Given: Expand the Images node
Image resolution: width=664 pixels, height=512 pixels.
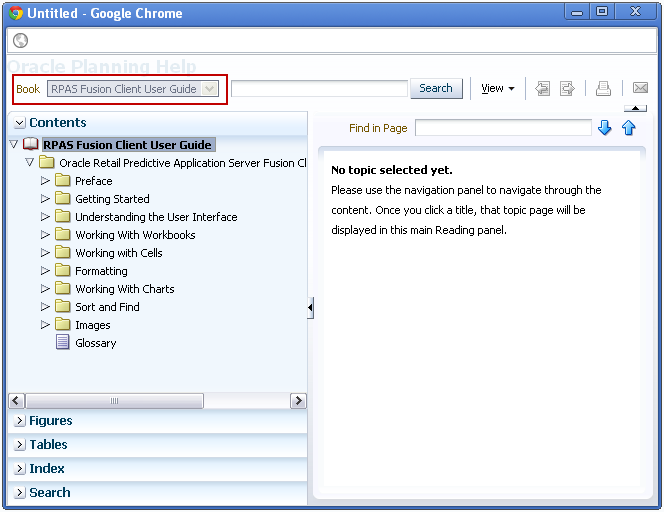Looking at the screenshot, I should (x=45, y=324).
